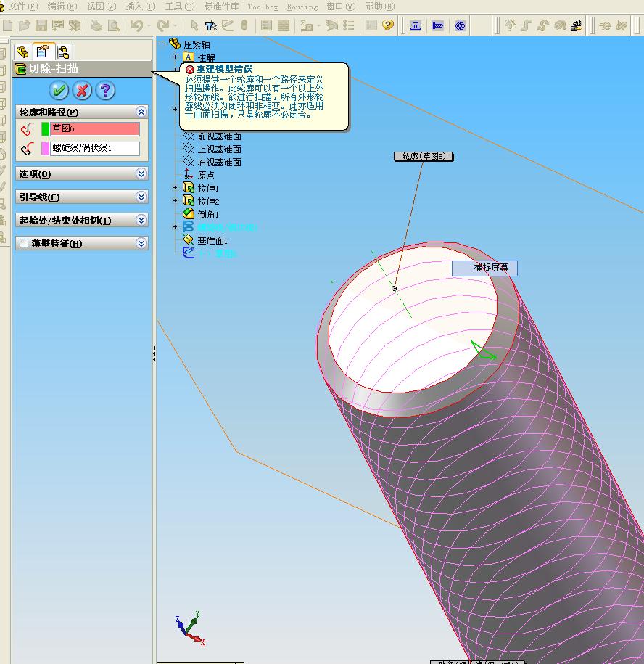
Task: Click the 注解 annotations folder
Action: pos(206,57)
